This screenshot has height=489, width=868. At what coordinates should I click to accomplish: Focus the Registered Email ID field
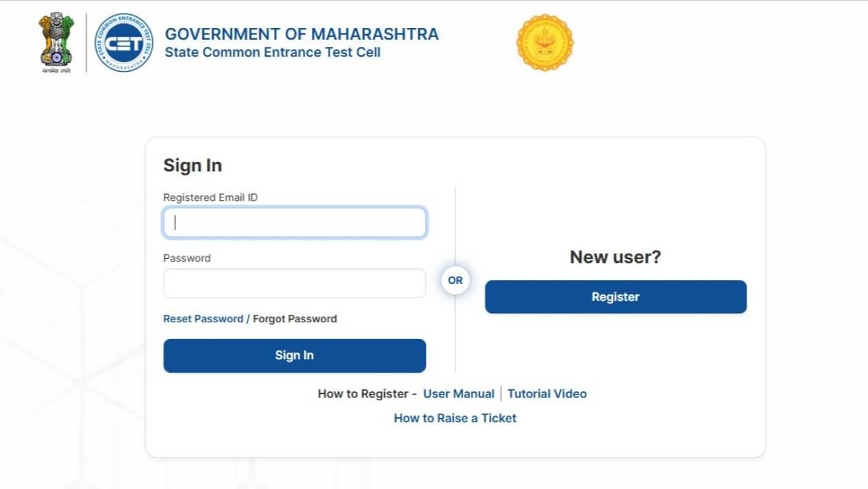tap(295, 223)
